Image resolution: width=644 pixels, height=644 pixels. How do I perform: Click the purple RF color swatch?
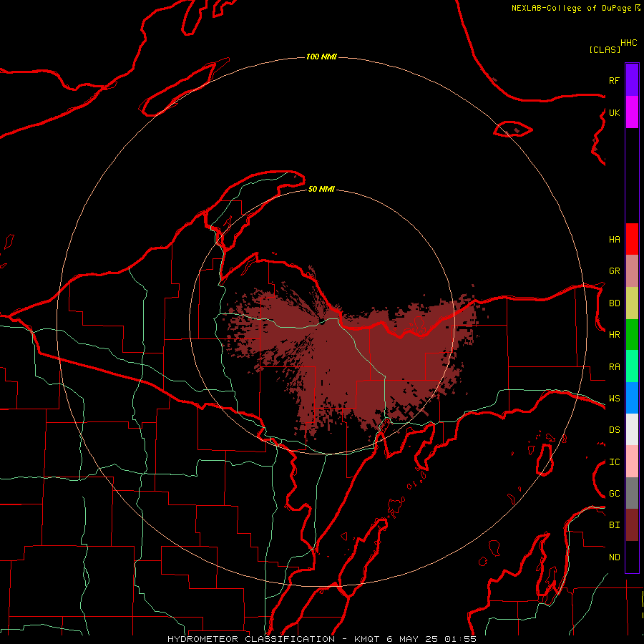[632, 80]
